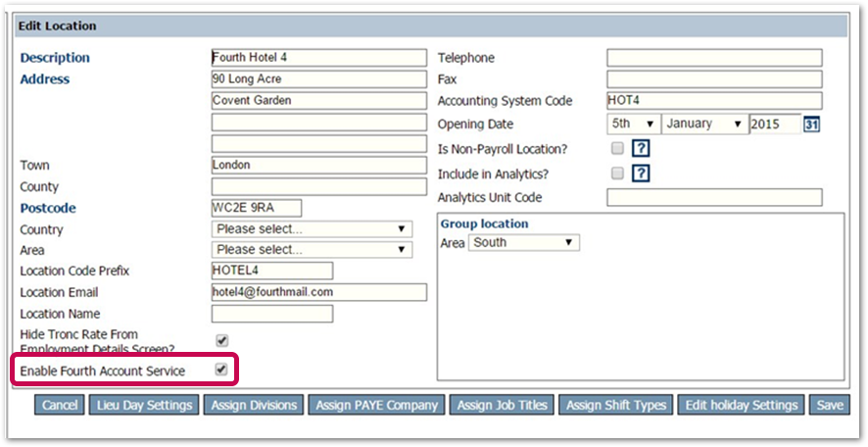The image size is (868, 447).
Task: Click help icon beside Include in Analytics
Action: point(641,174)
